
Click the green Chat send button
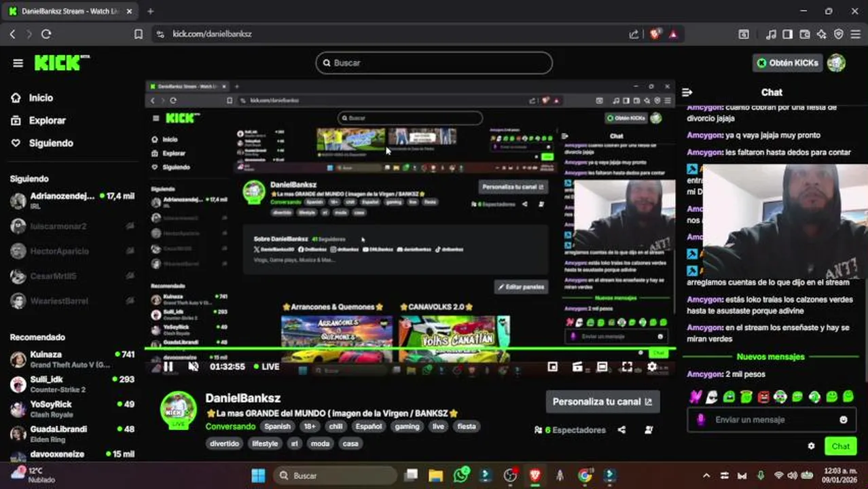click(x=840, y=446)
